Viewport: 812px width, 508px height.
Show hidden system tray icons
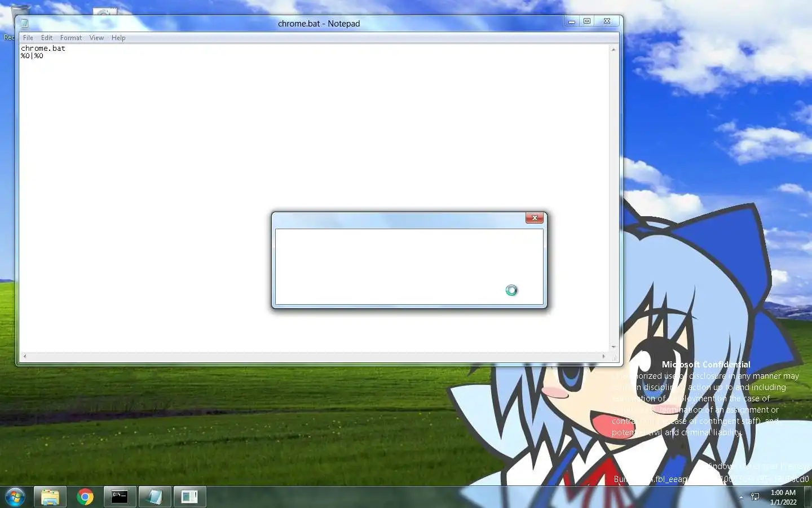[741, 497]
